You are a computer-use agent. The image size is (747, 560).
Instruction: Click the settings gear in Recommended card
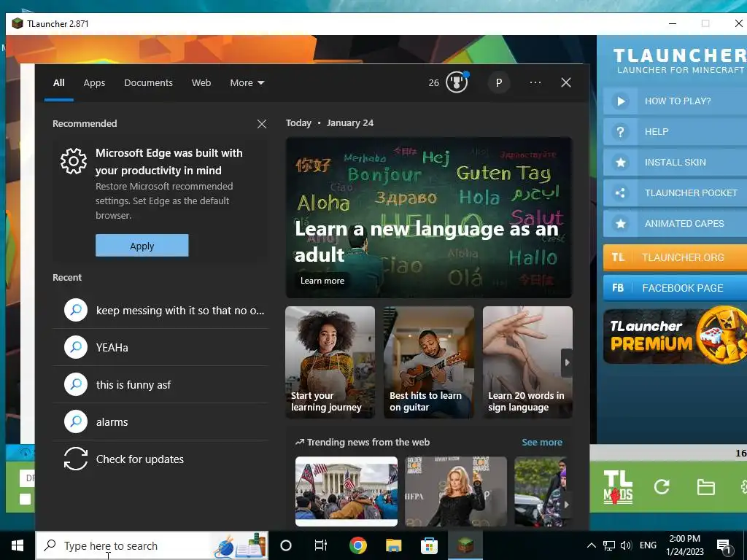click(74, 161)
